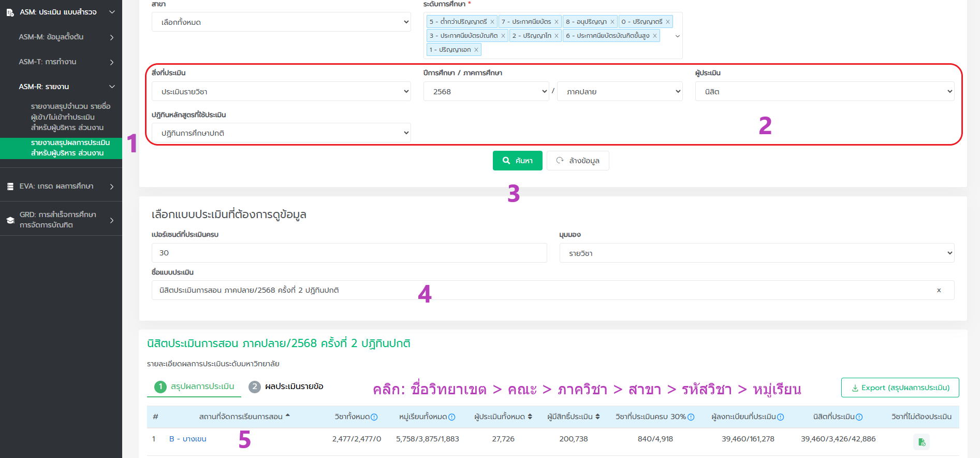Open the ภาคปลาย semester dropdown
The height and width of the screenshot is (458, 980).
(619, 92)
